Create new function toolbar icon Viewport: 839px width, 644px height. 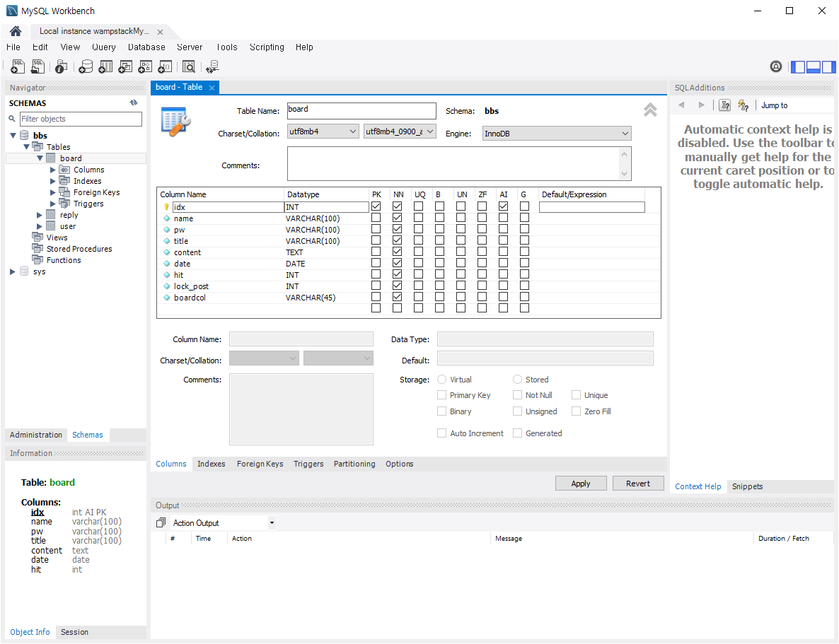[x=165, y=66]
